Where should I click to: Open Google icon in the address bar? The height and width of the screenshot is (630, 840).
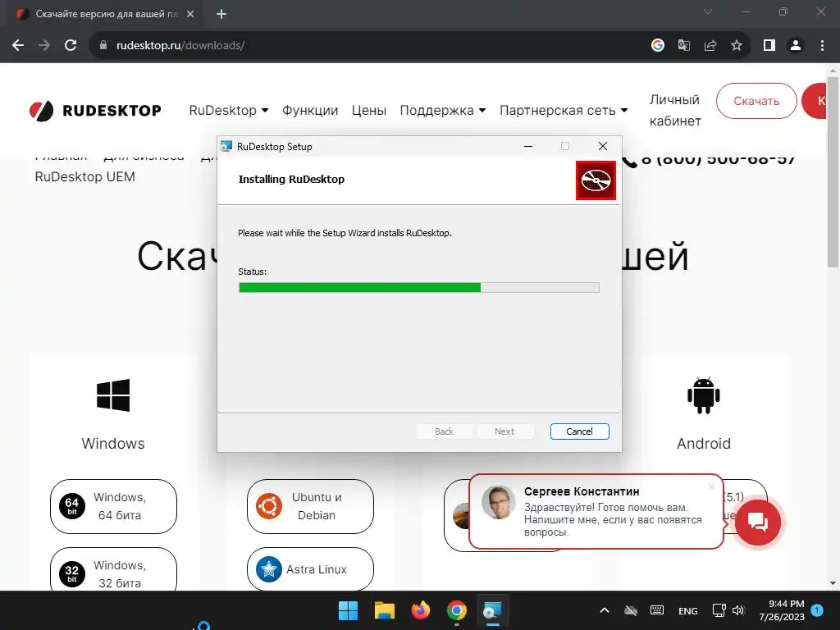(x=658, y=46)
